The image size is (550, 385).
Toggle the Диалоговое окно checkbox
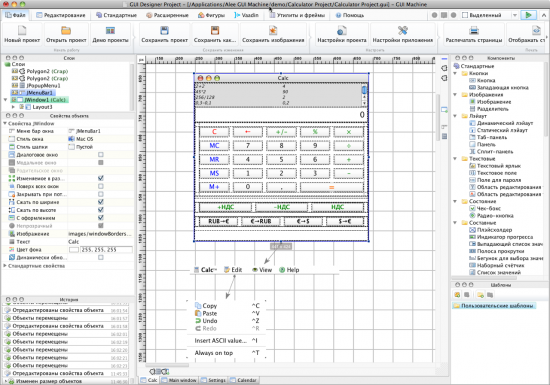[x=101, y=155]
